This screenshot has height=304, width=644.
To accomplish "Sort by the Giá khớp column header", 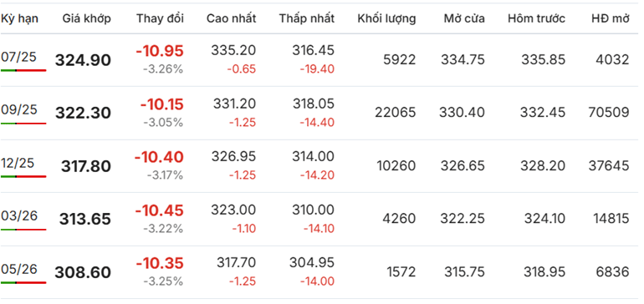I will click(87, 18).
